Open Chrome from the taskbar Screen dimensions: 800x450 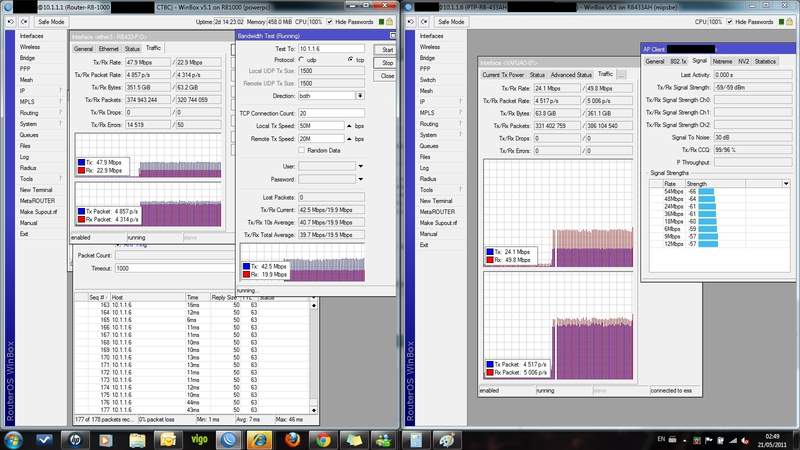click(322, 440)
